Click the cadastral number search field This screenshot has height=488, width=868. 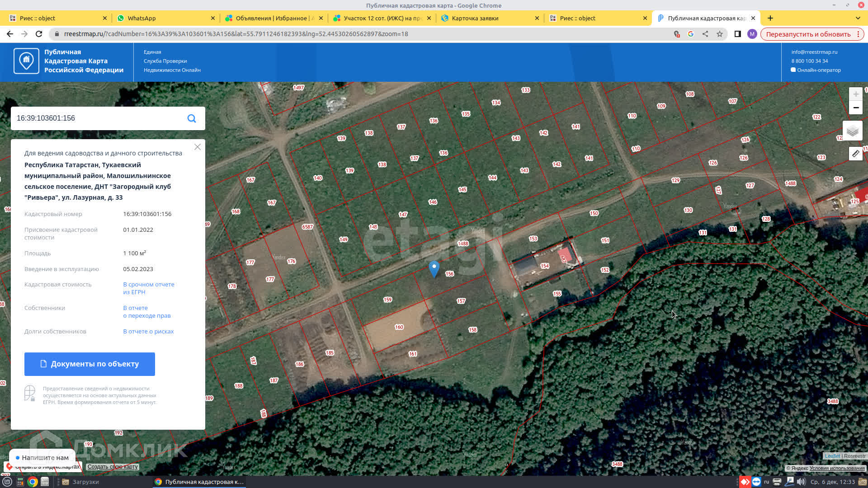coord(97,118)
